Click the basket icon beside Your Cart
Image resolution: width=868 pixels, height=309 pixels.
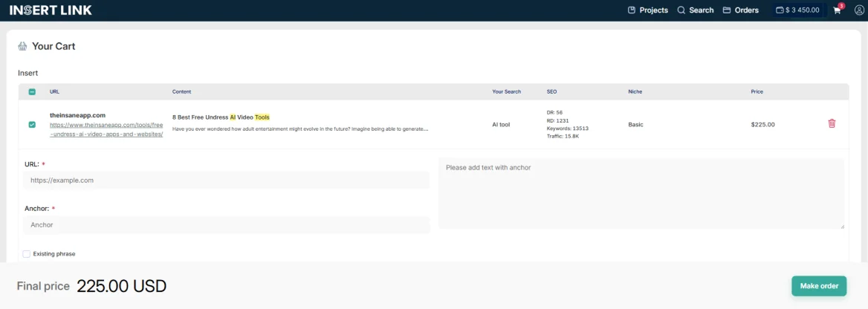click(x=22, y=46)
